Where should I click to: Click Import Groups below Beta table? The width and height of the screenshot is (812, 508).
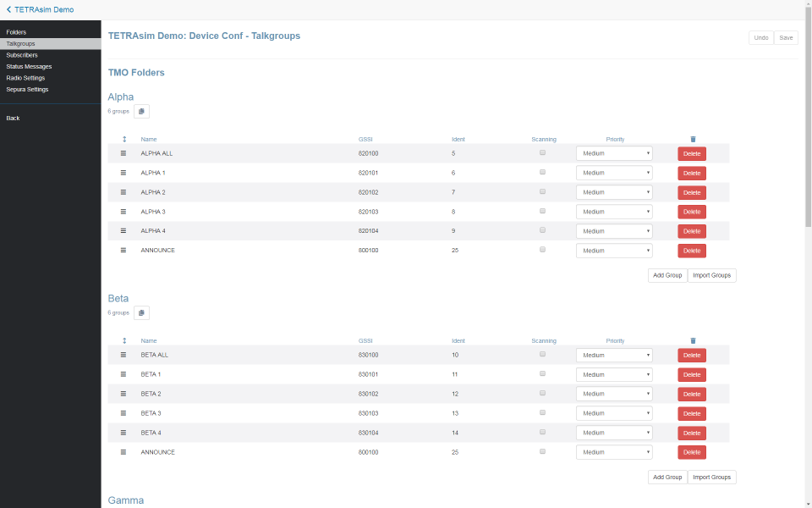point(711,477)
